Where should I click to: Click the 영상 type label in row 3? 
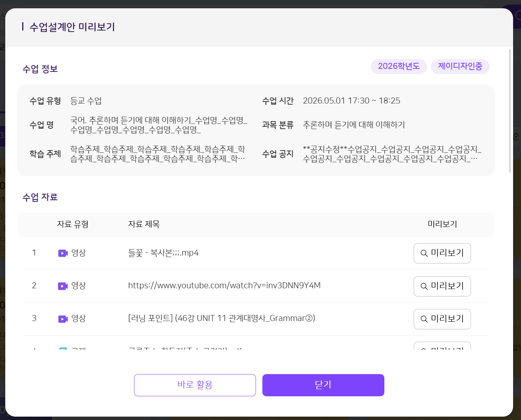pos(79,318)
